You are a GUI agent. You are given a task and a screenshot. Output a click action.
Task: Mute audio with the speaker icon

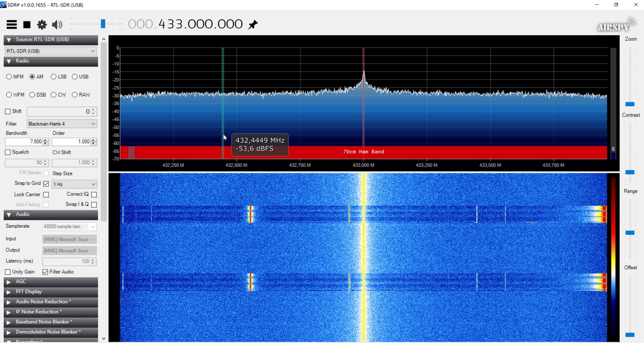click(x=57, y=25)
